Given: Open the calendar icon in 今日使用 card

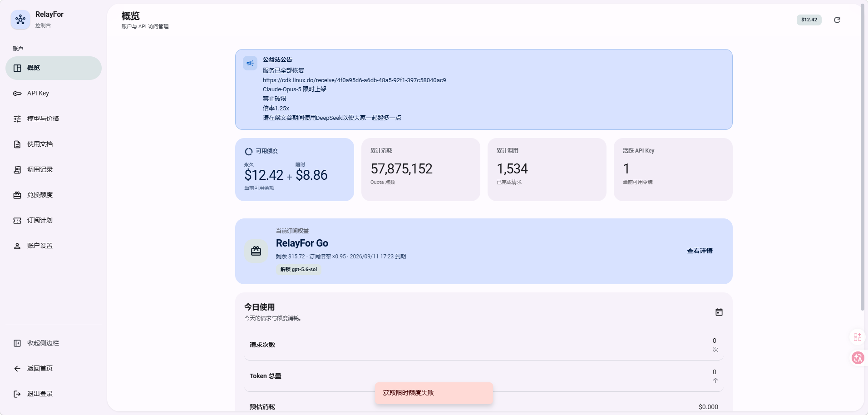Looking at the screenshot, I should 719,312.
